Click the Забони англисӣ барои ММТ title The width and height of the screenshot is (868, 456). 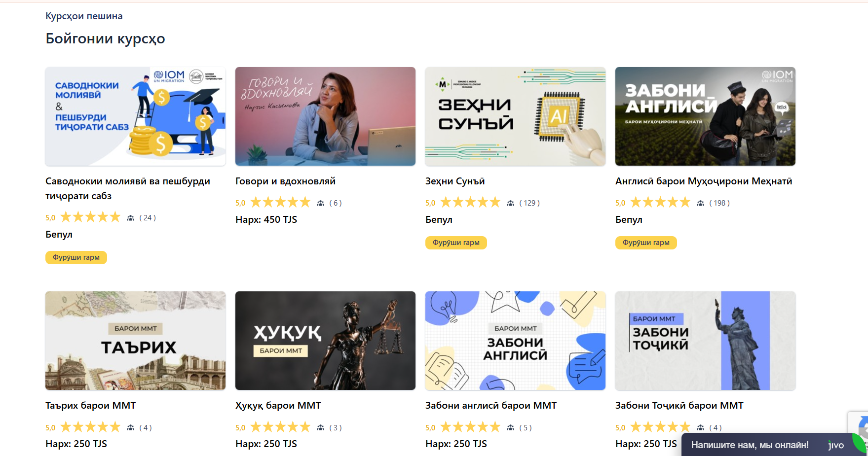point(491,406)
